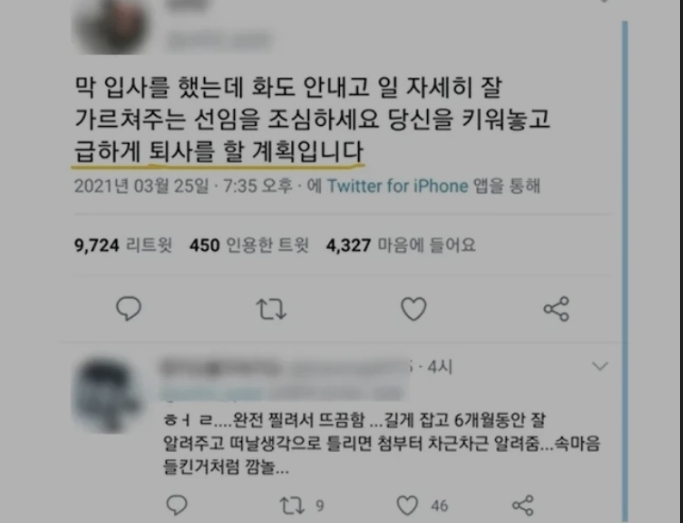Open the tweet author's blurred profile picture
683x523 pixels.
112,26
